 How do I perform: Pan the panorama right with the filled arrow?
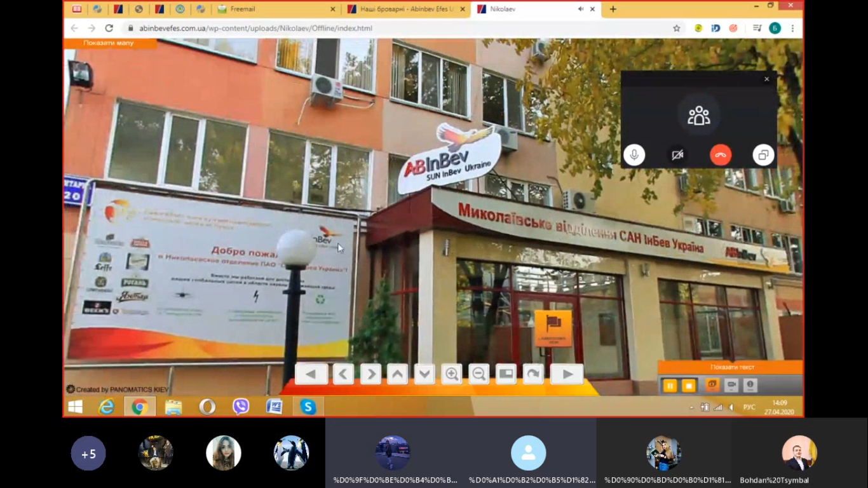click(567, 374)
